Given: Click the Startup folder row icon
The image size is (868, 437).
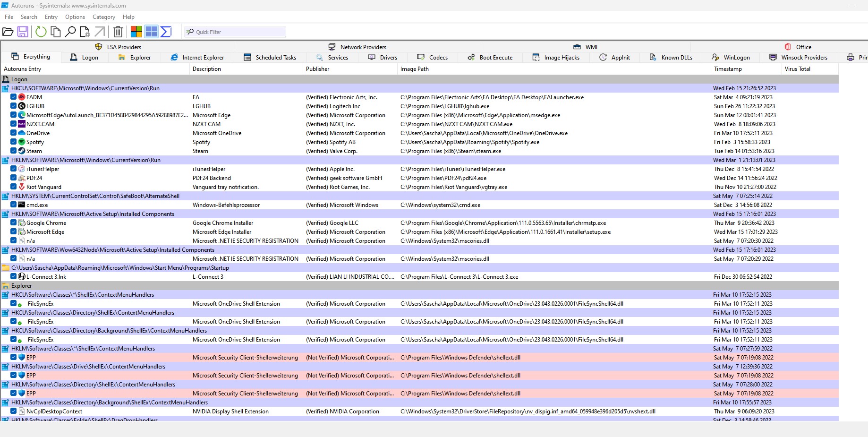Looking at the screenshot, I should coord(6,268).
